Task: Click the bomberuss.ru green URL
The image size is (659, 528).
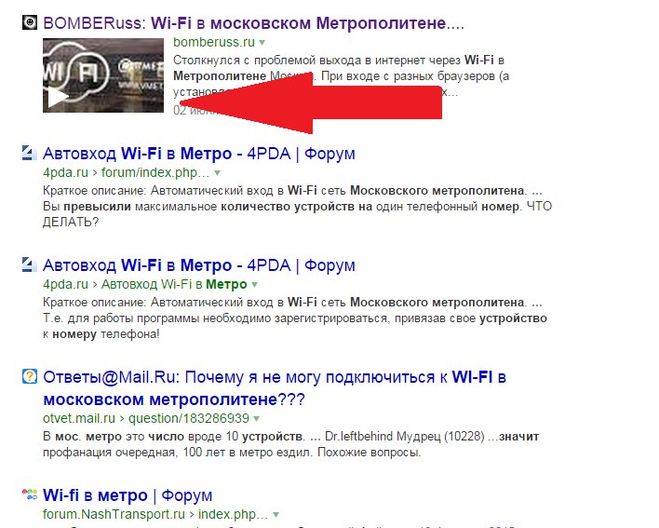Action: point(214,42)
